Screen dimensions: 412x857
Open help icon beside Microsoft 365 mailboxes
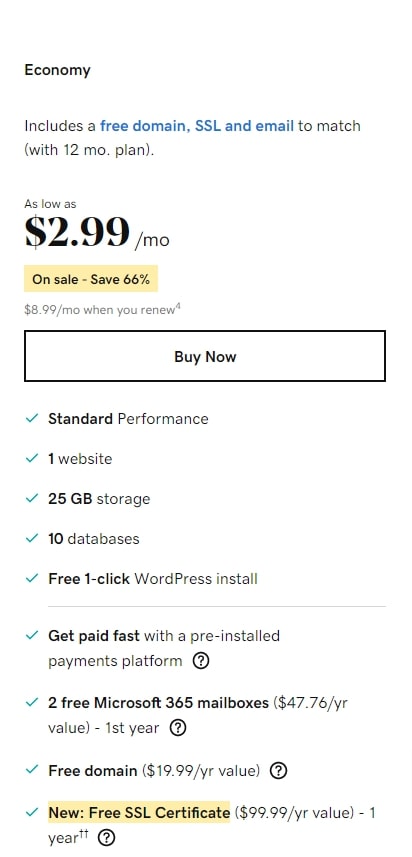tap(178, 728)
